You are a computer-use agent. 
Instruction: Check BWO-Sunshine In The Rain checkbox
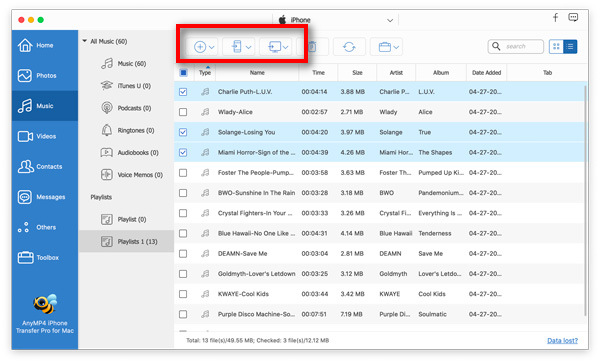183,193
